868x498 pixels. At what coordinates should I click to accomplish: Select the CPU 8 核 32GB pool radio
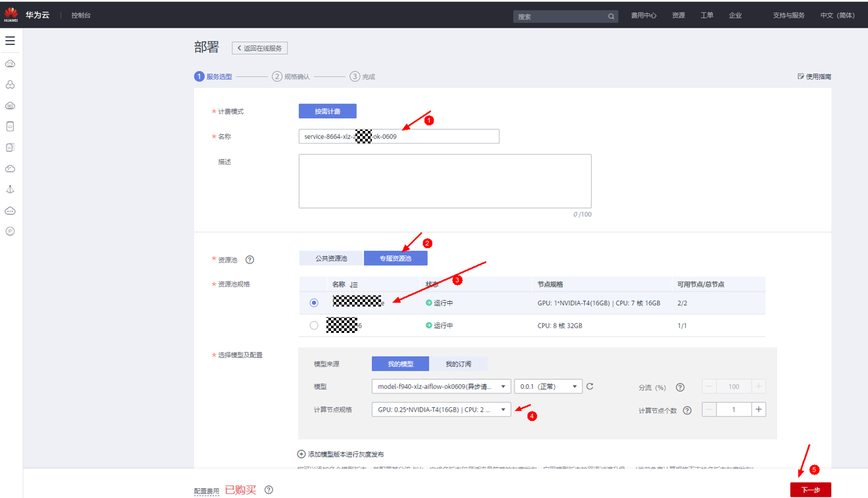pyautogui.click(x=314, y=325)
